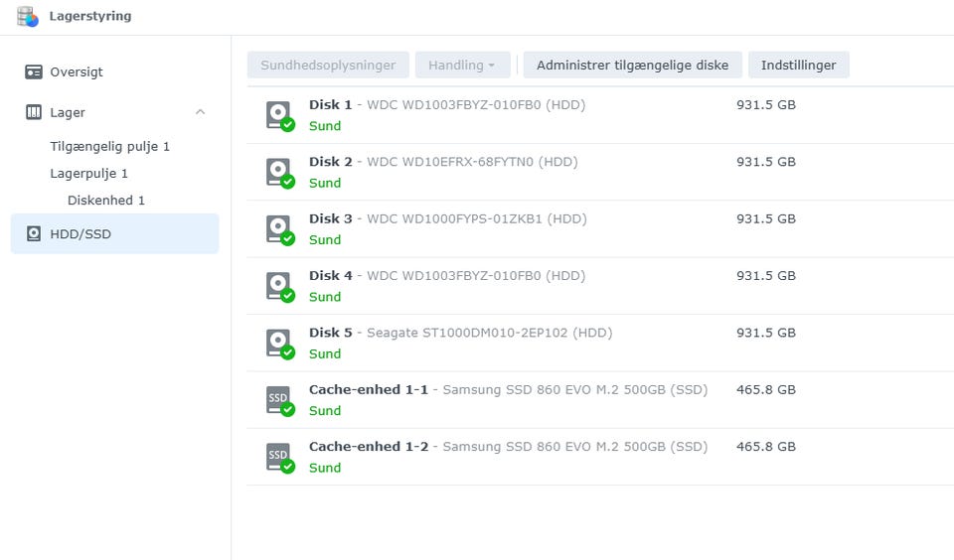
Task: Open the HDD/SSD section
Action: tap(79, 234)
